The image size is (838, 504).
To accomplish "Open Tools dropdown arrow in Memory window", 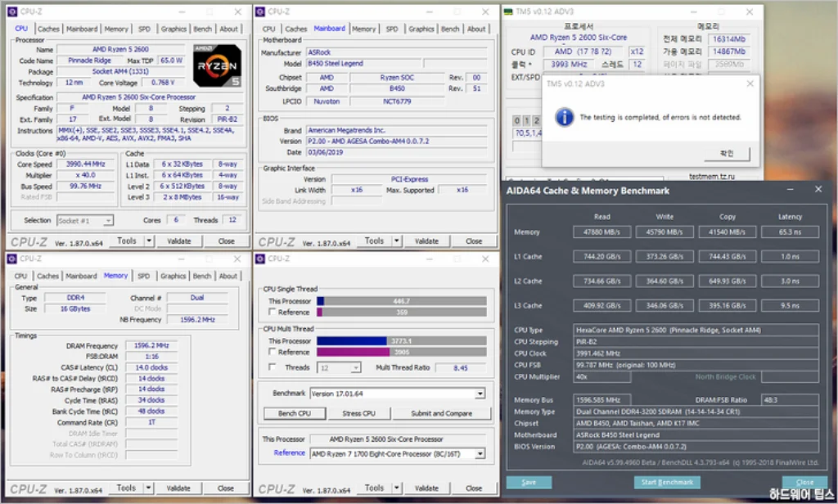I will pos(149,488).
